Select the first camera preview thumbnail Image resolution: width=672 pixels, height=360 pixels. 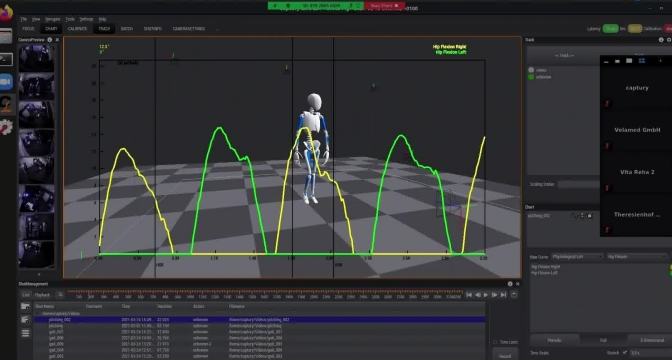pos(36,58)
